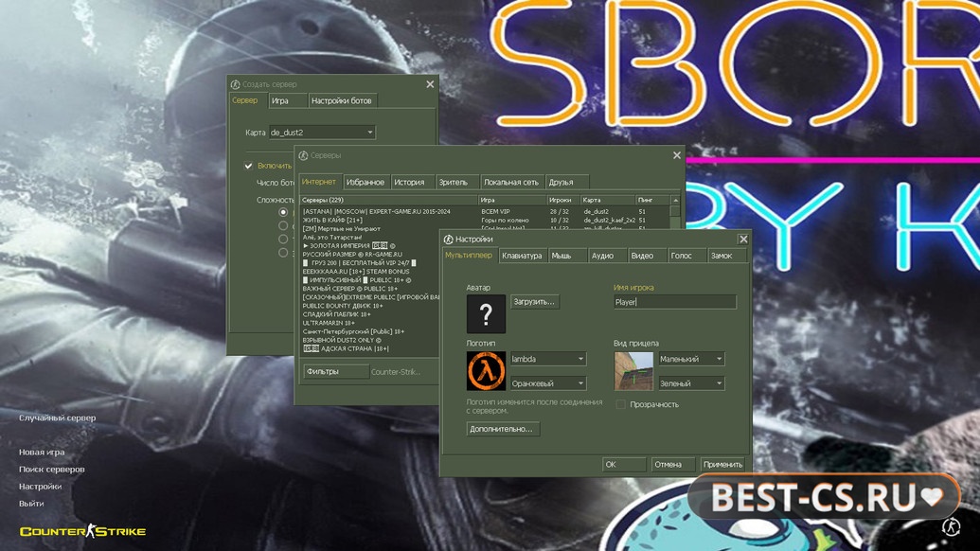Viewport: 980px width, 551px height.
Task: Click the Применить button
Action: (722, 464)
